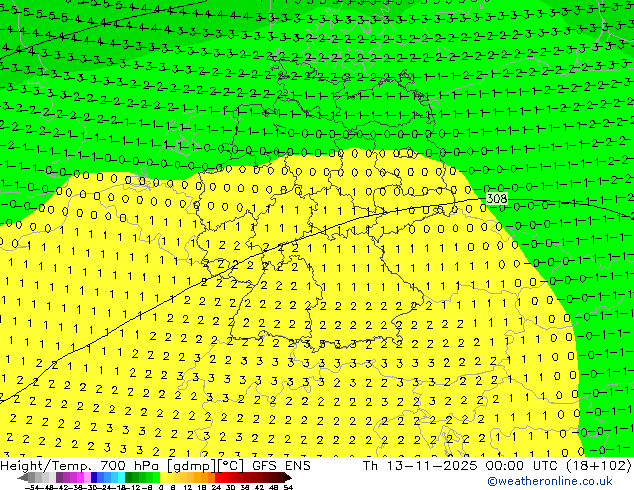Pick the dark green swatch right of -18 in legend
The image size is (634, 490).
(x=129, y=477)
